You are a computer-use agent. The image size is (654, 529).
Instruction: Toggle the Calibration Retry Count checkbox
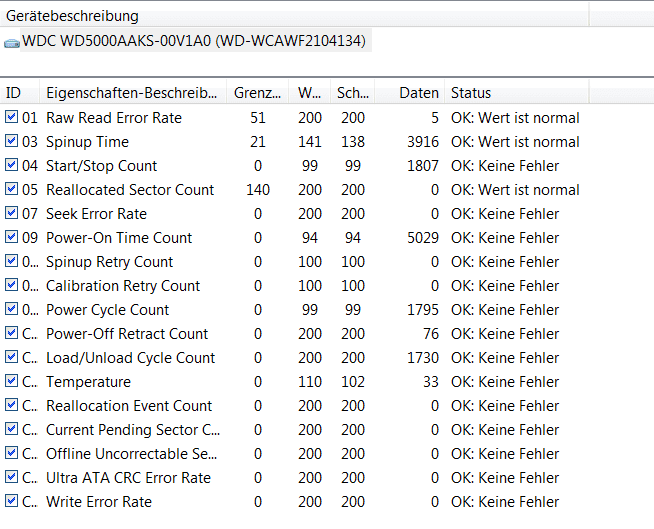(11, 285)
